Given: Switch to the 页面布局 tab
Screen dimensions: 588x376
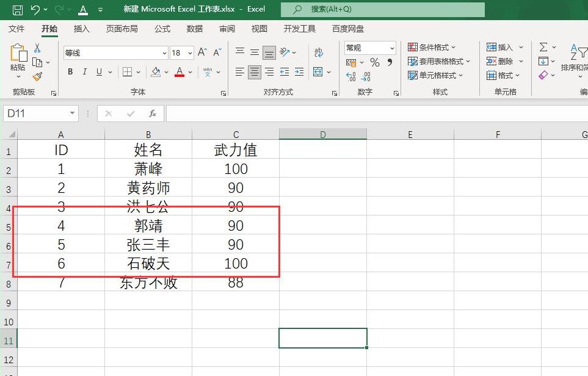Looking at the screenshot, I should coord(122,29).
